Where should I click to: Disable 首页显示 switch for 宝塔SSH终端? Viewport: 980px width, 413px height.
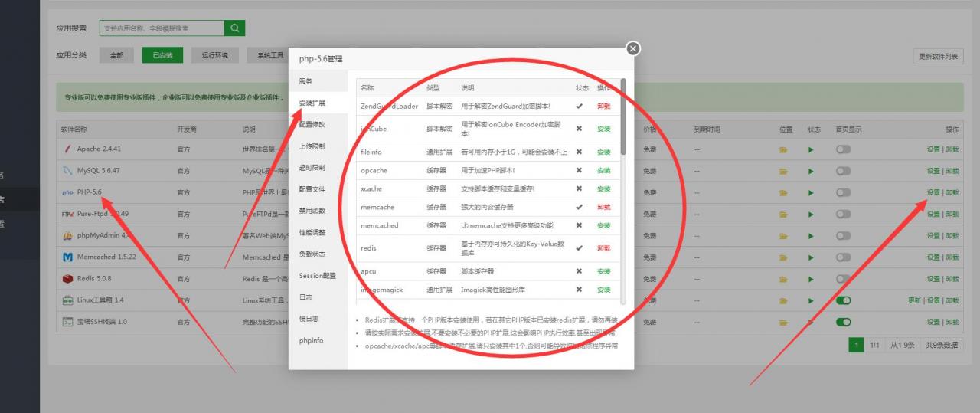[843, 322]
